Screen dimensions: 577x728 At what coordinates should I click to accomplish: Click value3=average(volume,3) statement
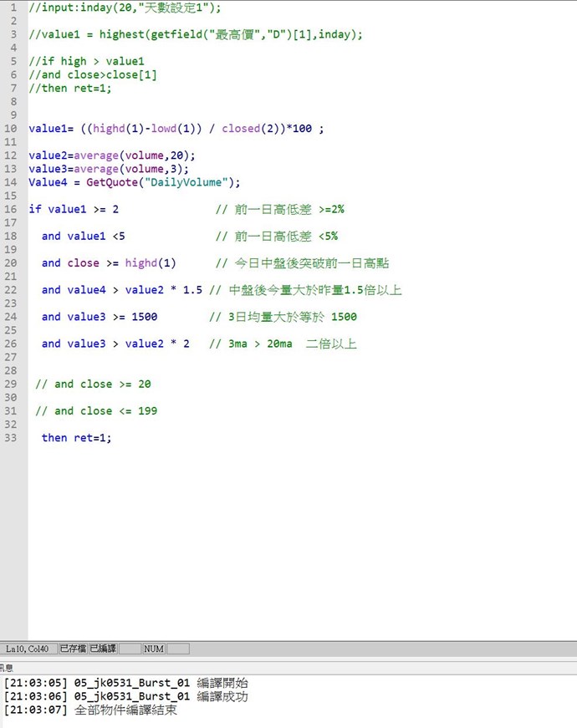point(108,169)
